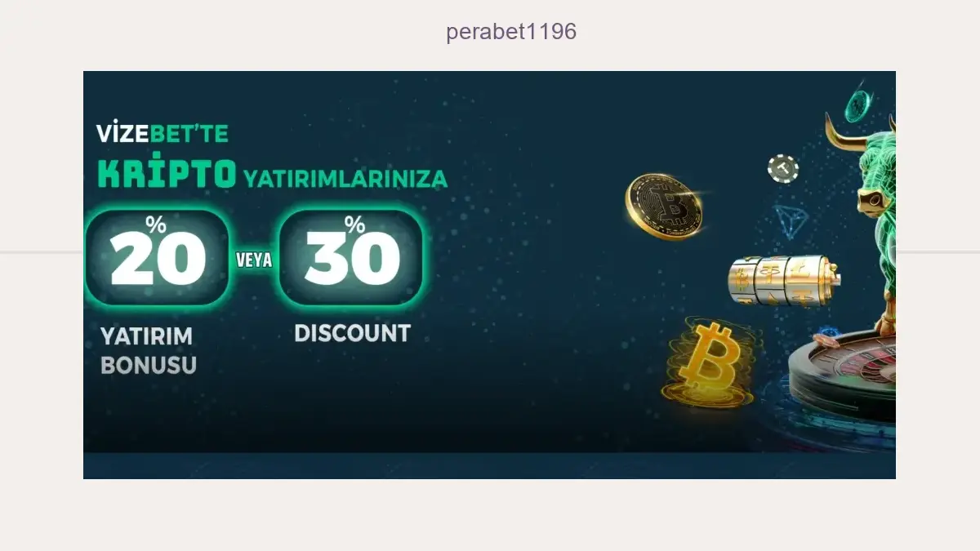Click the YATIRIMLARINIZA text
The image size is (980, 551).
pyautogui.click(x=345, y=178)
